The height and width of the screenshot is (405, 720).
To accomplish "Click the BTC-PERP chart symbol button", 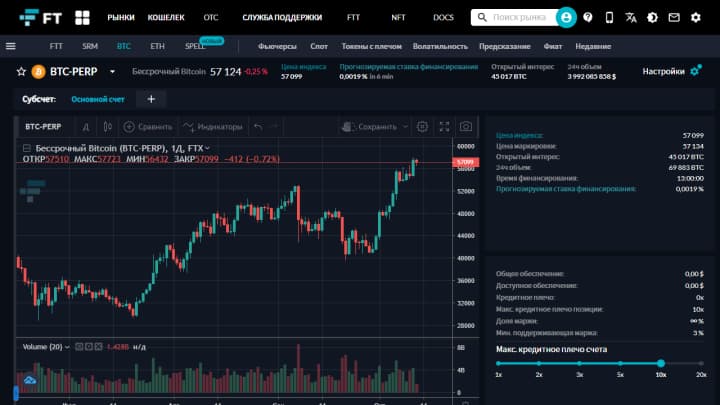I will click(x=43, y=127).
